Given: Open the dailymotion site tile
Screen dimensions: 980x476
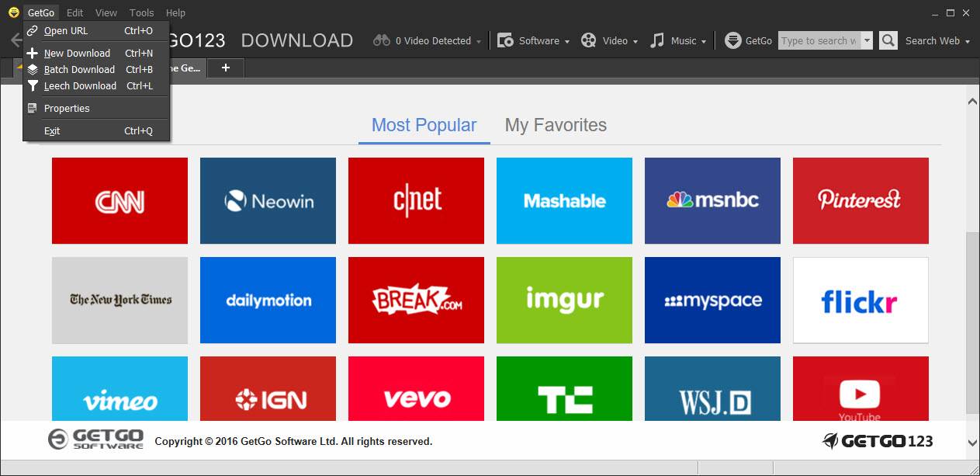Looking at the screenshot, I should 268,300.
